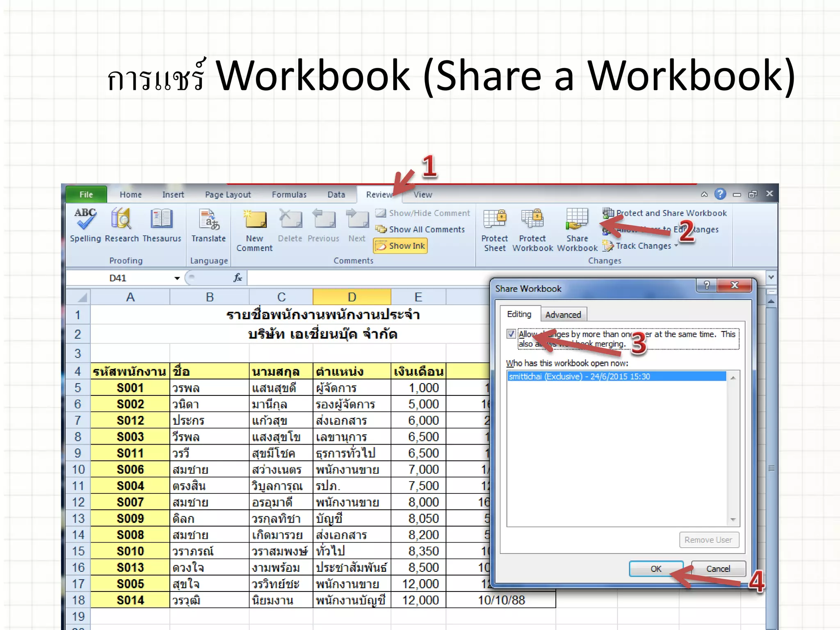Open the Formulas tab

tap(289, 194)
